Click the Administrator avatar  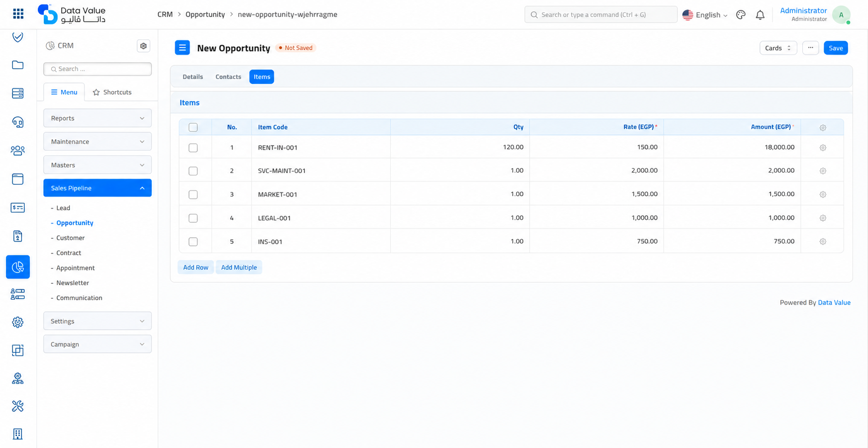[x=841, y=15]
